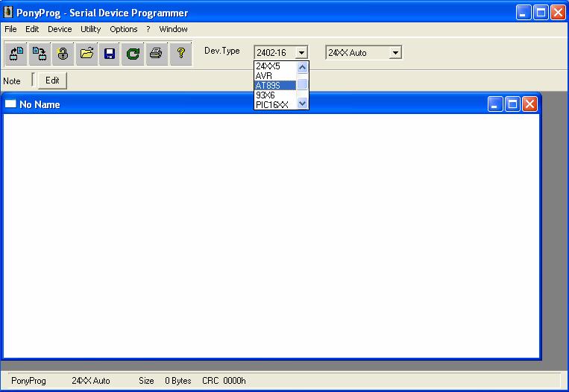Viewport: 569px width, 392px height.
Task: Click the status bar text 24XX Auto
Action: click(x=91, y=381)
